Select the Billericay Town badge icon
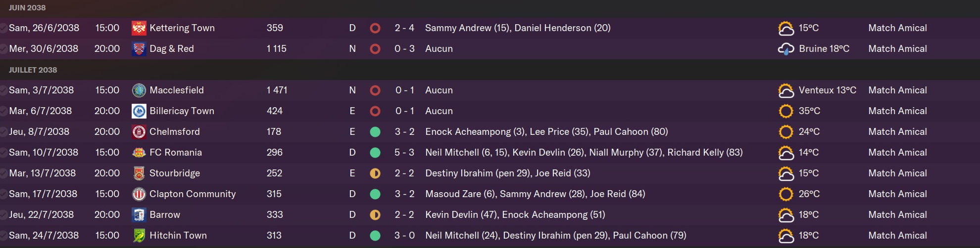980x248 pixels. (x=139, y=111)
